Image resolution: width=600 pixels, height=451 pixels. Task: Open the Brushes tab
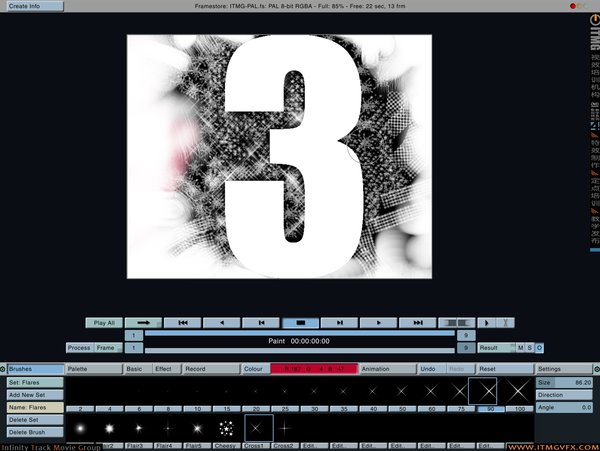(x=35, y=369)
